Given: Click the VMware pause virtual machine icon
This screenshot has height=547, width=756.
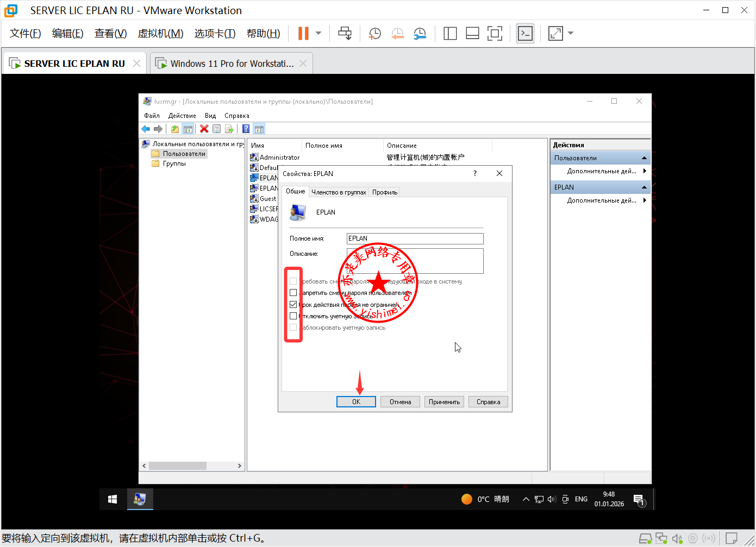Looking at the screenshot, I should point(303,33).
